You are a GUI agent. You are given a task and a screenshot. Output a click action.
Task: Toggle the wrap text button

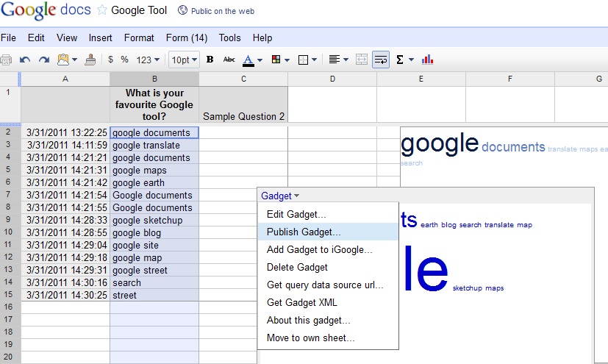point(381,60)
